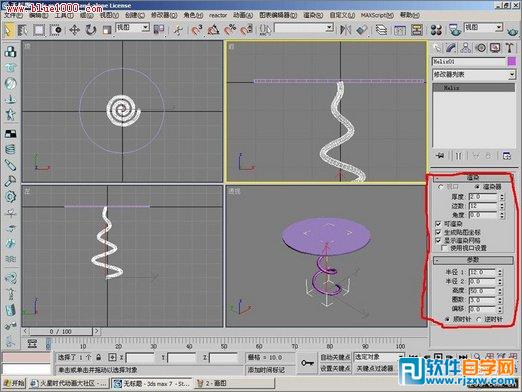This screenshot has height=392, width=522.
Task: Click the Helix01 object color swatch
Action: tap(511, 62)
